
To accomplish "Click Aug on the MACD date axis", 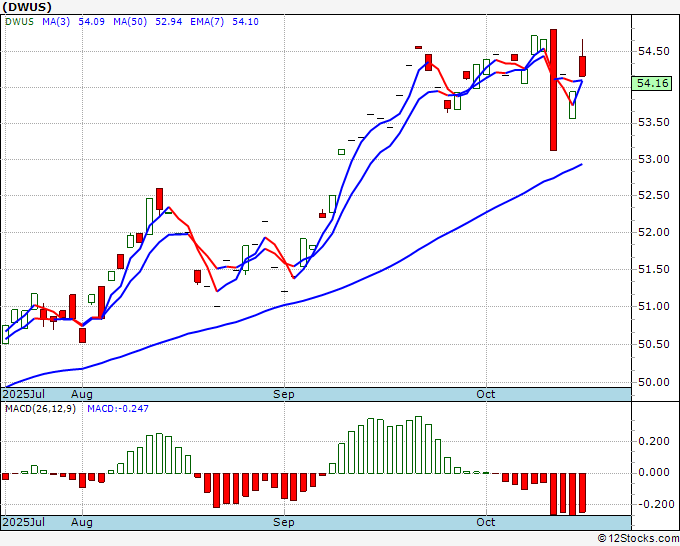I will [x=82, y=522].
